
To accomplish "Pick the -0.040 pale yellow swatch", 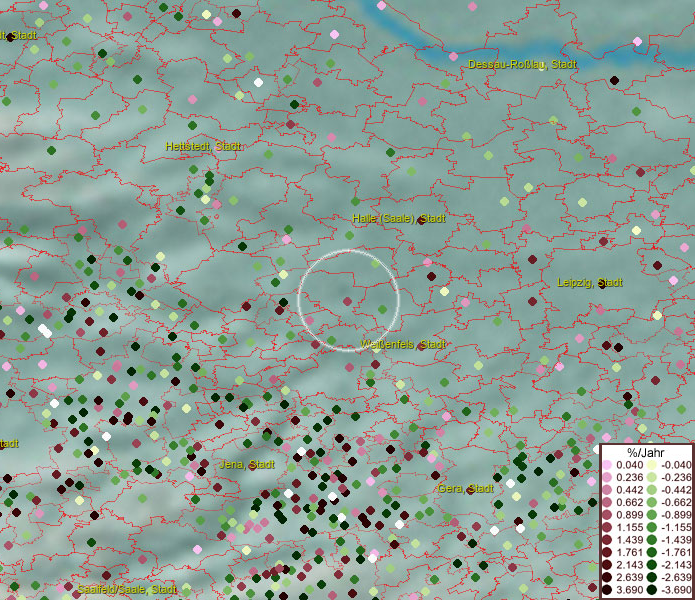I will (x=652, y=465).
